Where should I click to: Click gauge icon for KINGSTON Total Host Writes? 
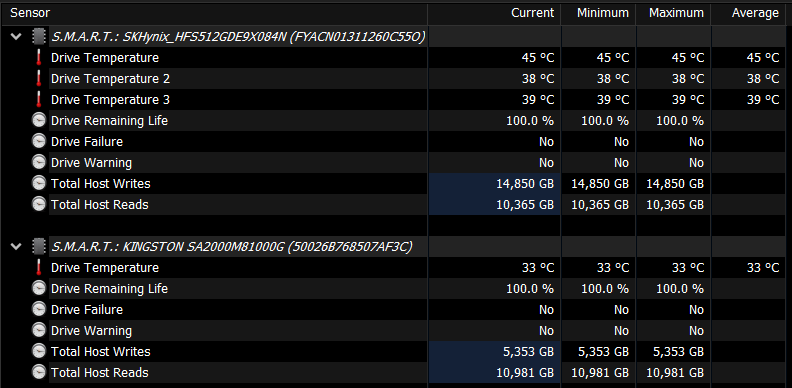tap(38, 351)
